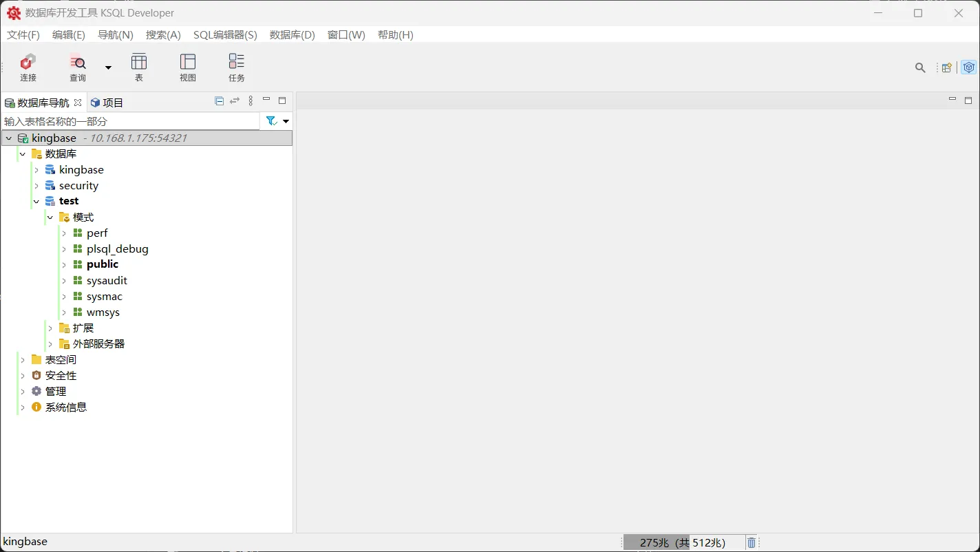The width and height of the screenshot is (980, 552).
Task: Click the trash icon next to memory indicator
Action: click(751, 542)
